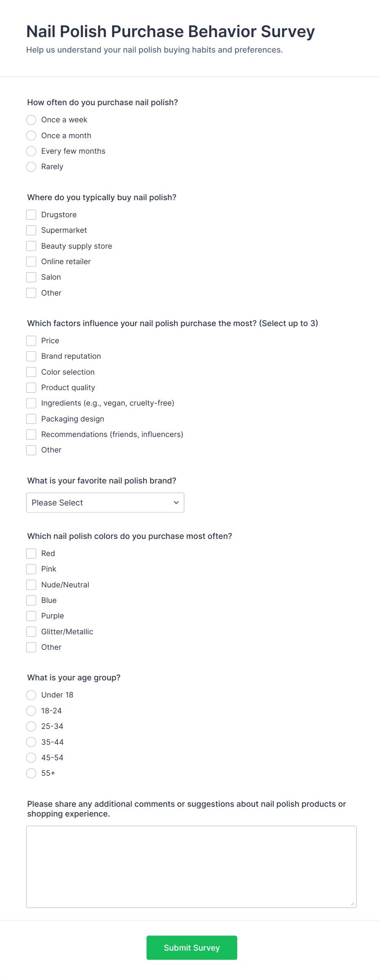Select Price as an influencing factor
379x980 pixels.
[31, 341]
